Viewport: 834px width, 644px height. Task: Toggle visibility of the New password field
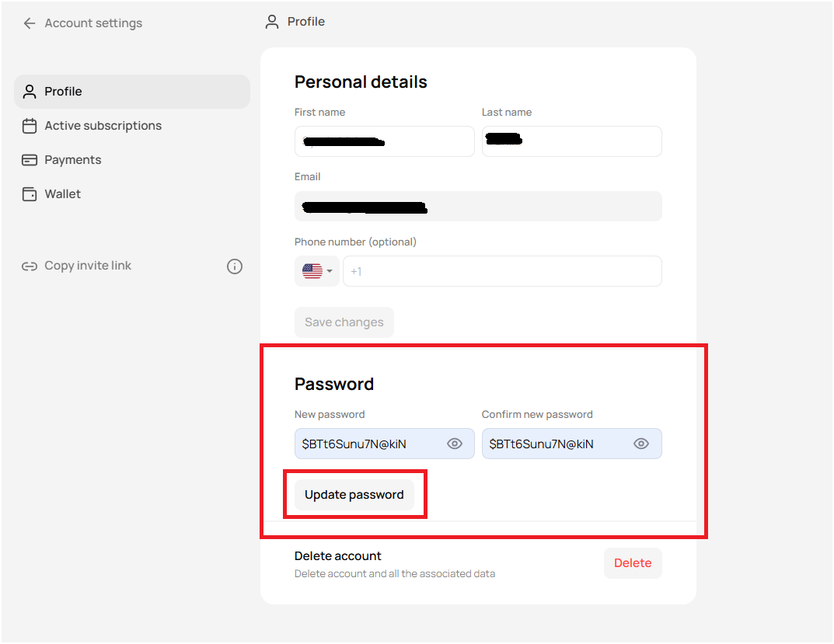(455, 443)
